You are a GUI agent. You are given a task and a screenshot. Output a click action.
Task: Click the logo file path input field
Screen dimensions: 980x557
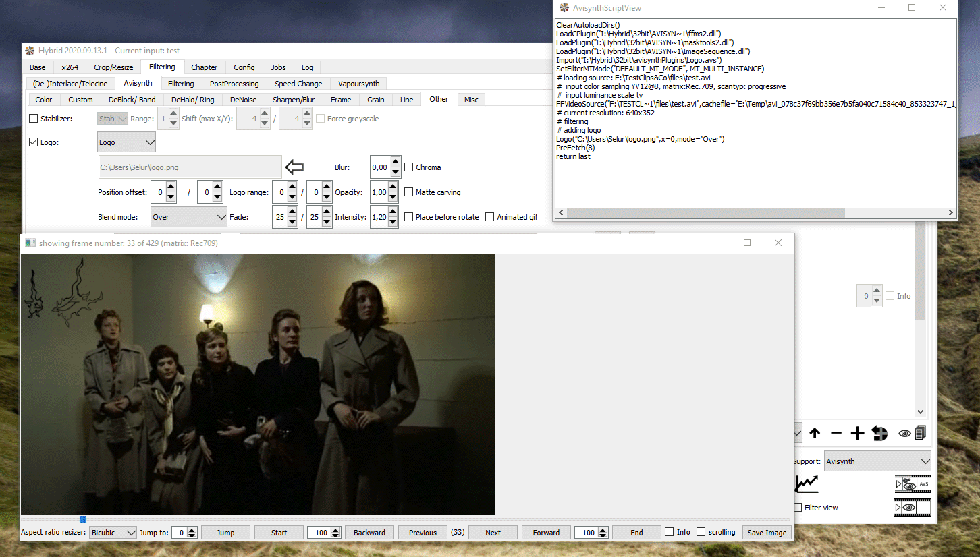coord(190,167)
